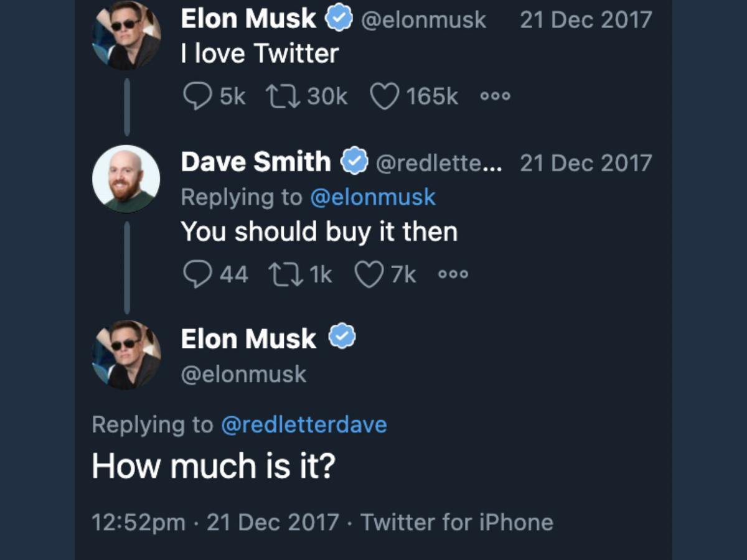Viewport: 747px width, 560px height.
Task: Click Elon Musk's avatar on bottom tweet
Action: (126, 355)
